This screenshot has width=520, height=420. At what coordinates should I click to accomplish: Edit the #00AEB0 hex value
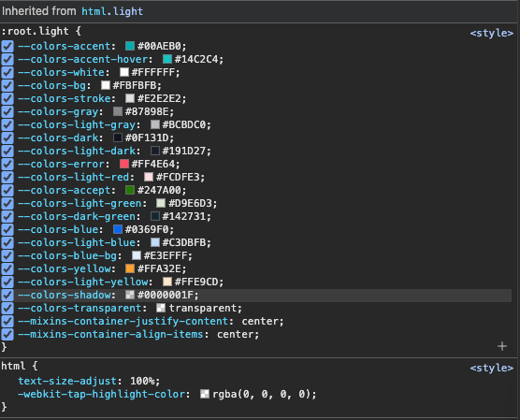click(159, 46)
